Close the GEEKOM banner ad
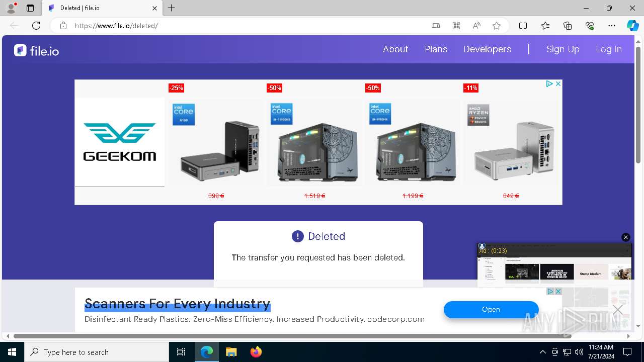 click(558, 84)
